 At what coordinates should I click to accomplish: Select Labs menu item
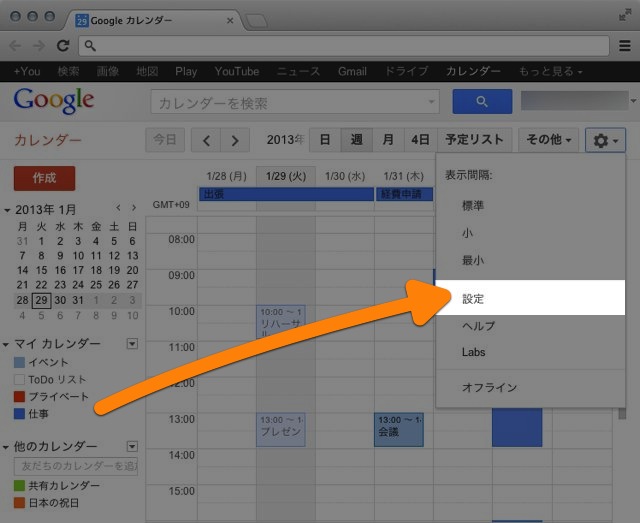coord(530,352)
